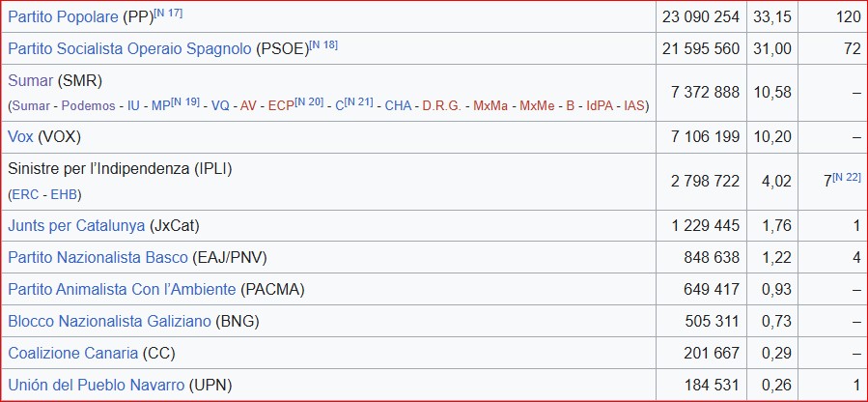The width and height of the screenshot is (868, 402).
Task: Click footnote N 22 beside seat count 7
Action: (x=846, y=177)
